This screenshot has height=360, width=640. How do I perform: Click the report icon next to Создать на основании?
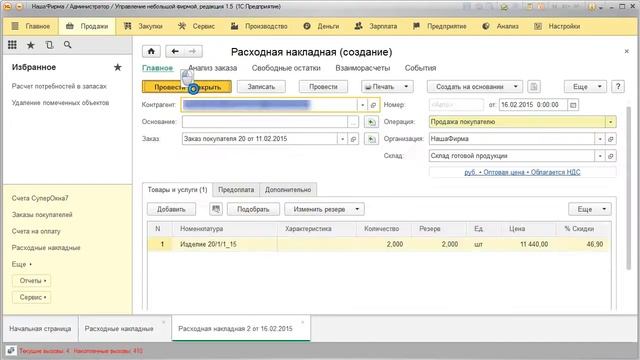point(534,87)
